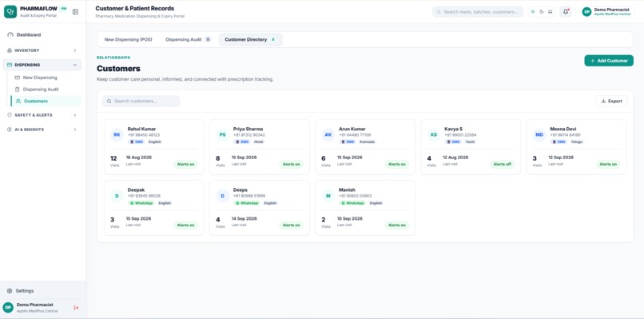644x319 pixels.
Task: Click Manish's last visit 10 Sep 2026
Action: (349, 219)
